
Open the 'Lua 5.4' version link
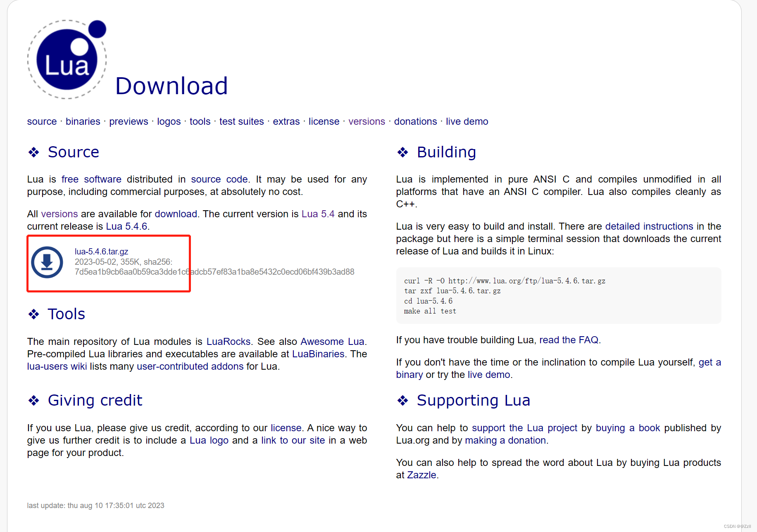(x=318, y=214)
